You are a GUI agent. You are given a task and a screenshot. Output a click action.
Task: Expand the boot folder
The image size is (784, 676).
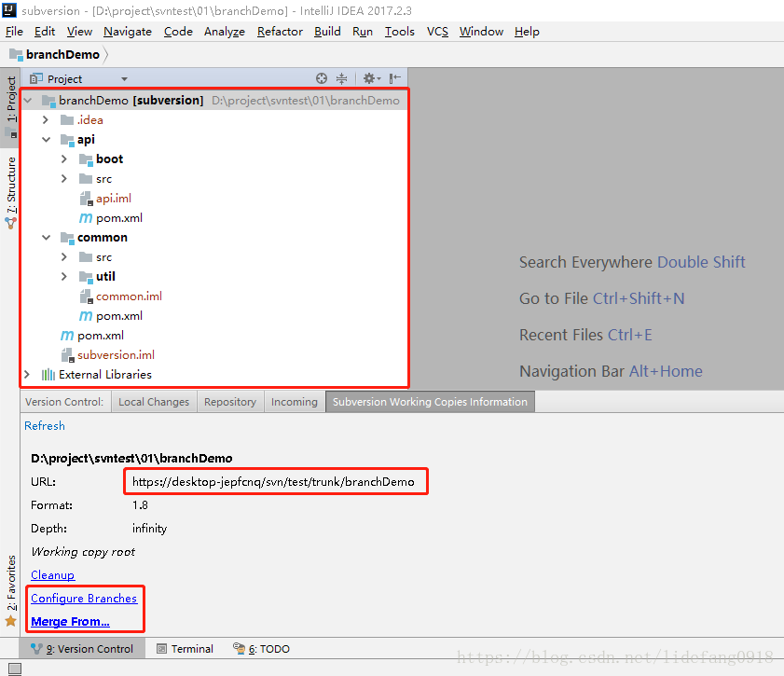[64, 159]
